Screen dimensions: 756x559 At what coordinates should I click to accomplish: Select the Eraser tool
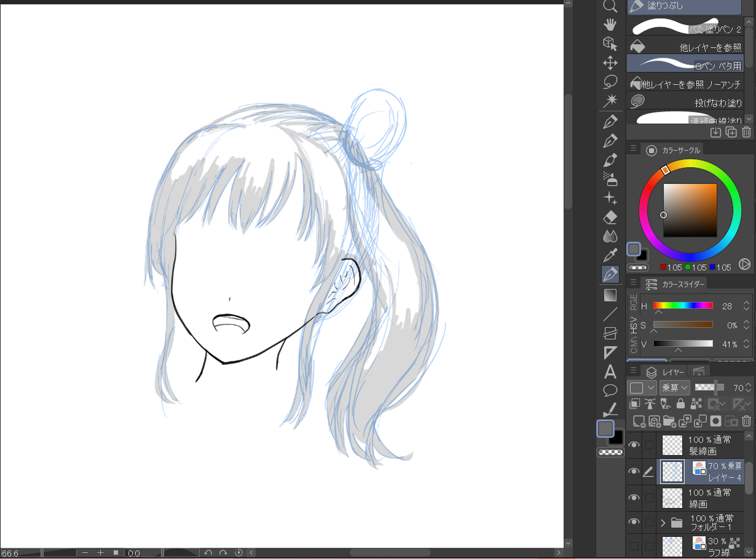610,217
